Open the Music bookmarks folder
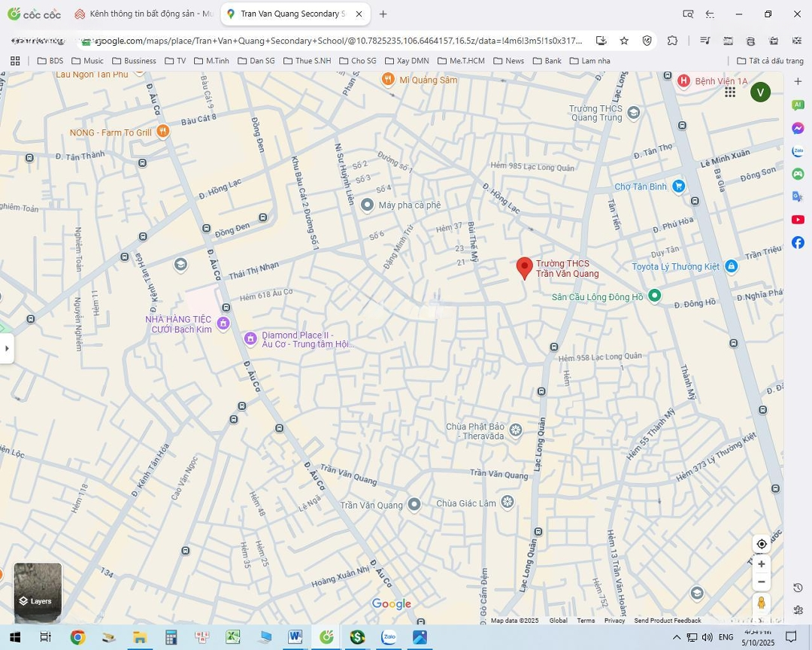Screen dimensions: 812x650 87,61
